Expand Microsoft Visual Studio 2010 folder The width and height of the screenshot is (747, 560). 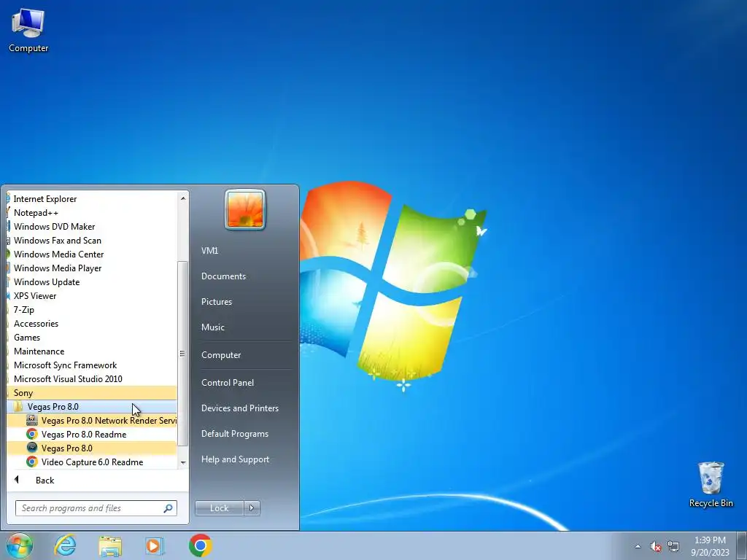coord(91,379)
